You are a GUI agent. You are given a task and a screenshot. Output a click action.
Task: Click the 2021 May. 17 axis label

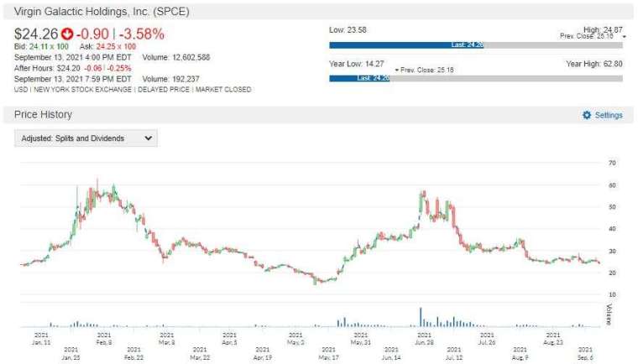coord(328,353)
